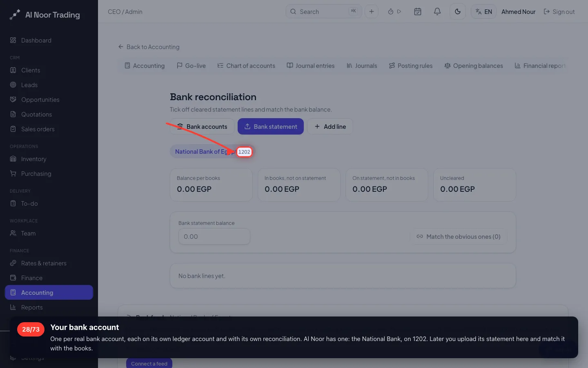Open Opportunities in the sidebar

(49, 99)
